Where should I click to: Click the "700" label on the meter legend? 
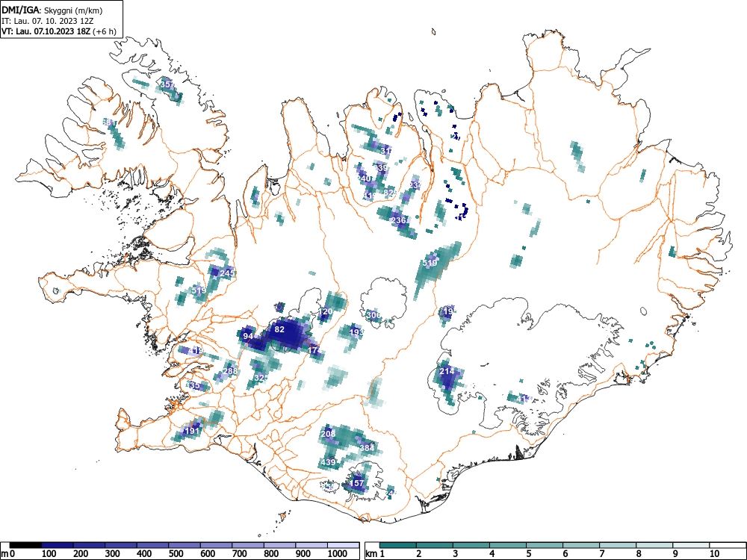tap(240, 554)
